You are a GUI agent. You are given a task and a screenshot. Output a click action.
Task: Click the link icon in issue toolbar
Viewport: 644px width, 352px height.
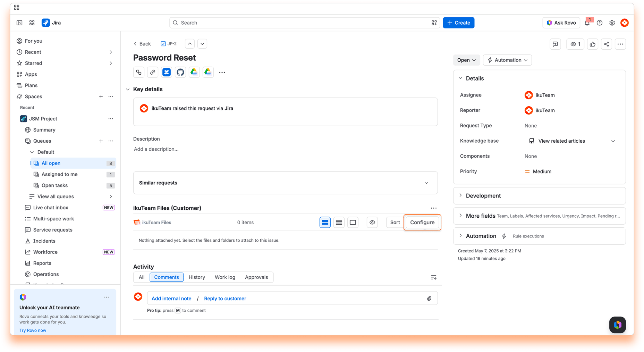pos(153,72)
